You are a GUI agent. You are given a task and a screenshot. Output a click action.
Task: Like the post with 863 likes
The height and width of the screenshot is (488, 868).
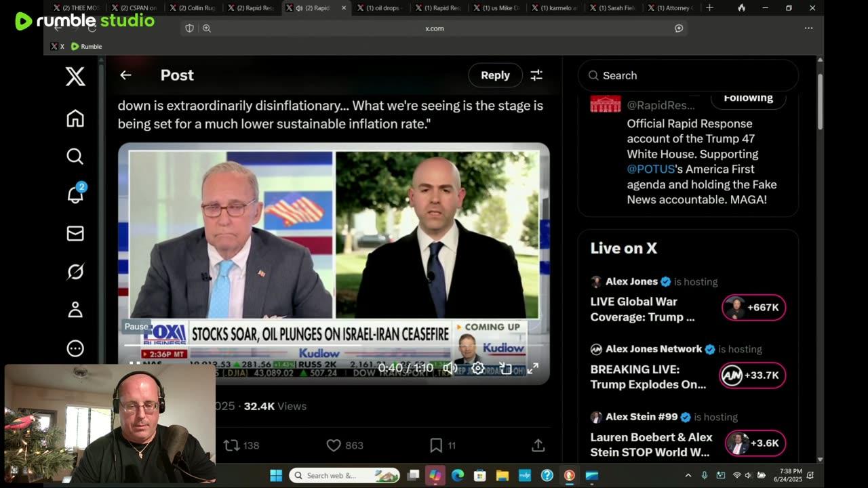[344, 445]
